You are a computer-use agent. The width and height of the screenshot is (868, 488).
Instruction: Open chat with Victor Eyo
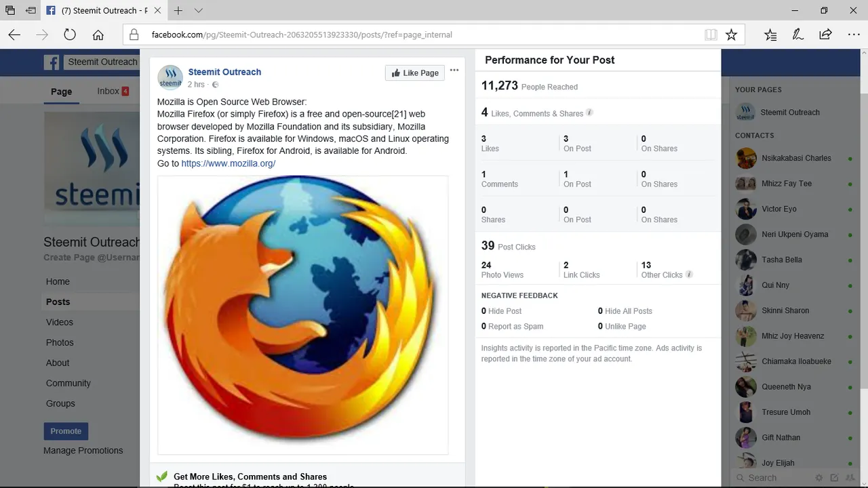(x=795, y=209)
